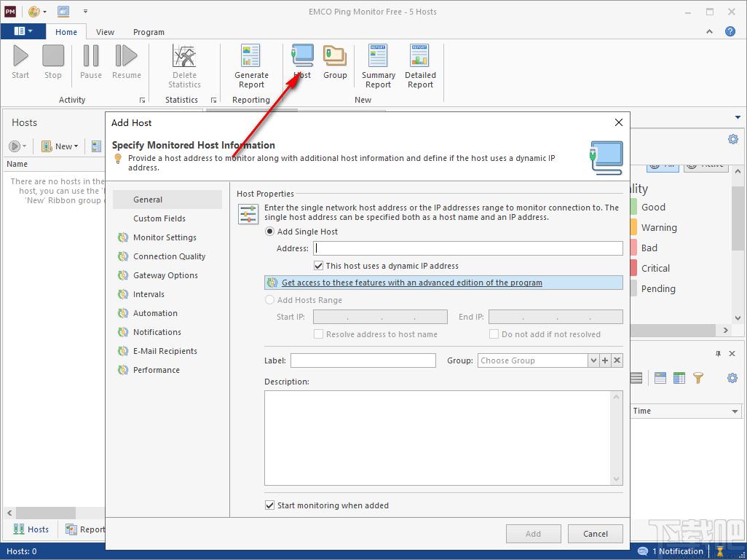Pause monitoring via the Pause icon
747x560 pixels.
[90, 62]
